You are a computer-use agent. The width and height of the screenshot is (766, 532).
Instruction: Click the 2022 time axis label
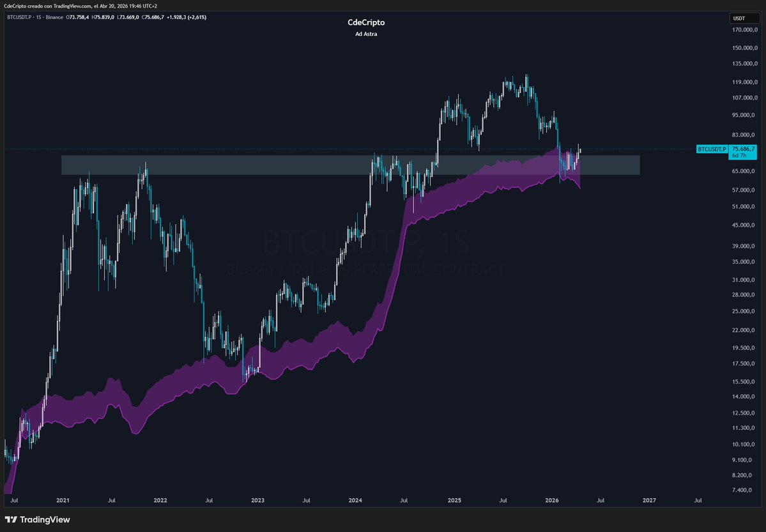[x=160, y=500]
